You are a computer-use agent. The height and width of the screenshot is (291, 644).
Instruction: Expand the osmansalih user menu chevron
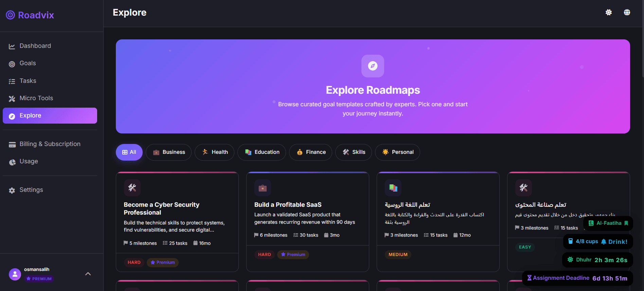pos(88,274)
